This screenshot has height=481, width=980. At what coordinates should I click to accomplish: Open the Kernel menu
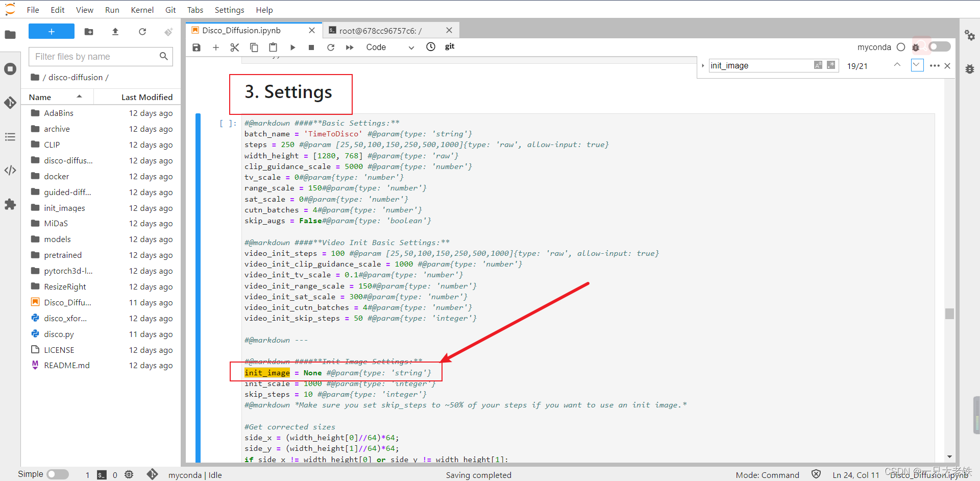pos(142,10)
